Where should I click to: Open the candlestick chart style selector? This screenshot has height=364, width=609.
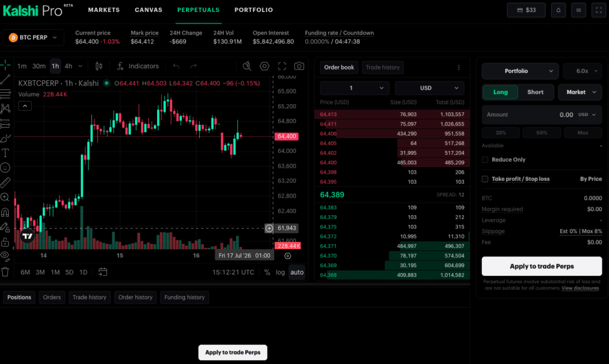coord(99,66)
